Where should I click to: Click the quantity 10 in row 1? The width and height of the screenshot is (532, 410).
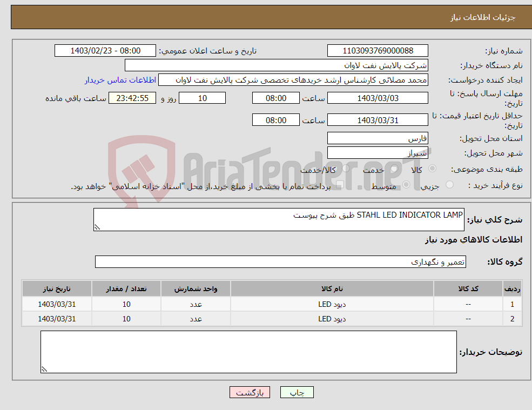click(126, 304)
